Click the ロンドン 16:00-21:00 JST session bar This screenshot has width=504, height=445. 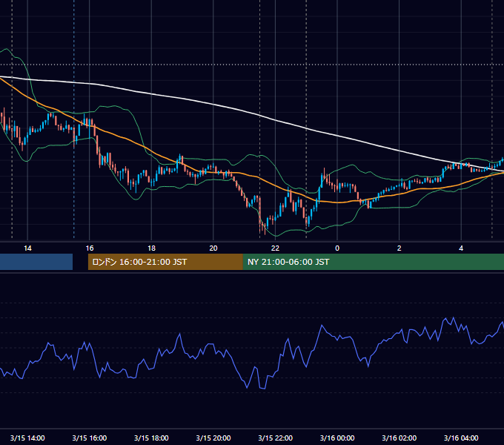point(165,262)
